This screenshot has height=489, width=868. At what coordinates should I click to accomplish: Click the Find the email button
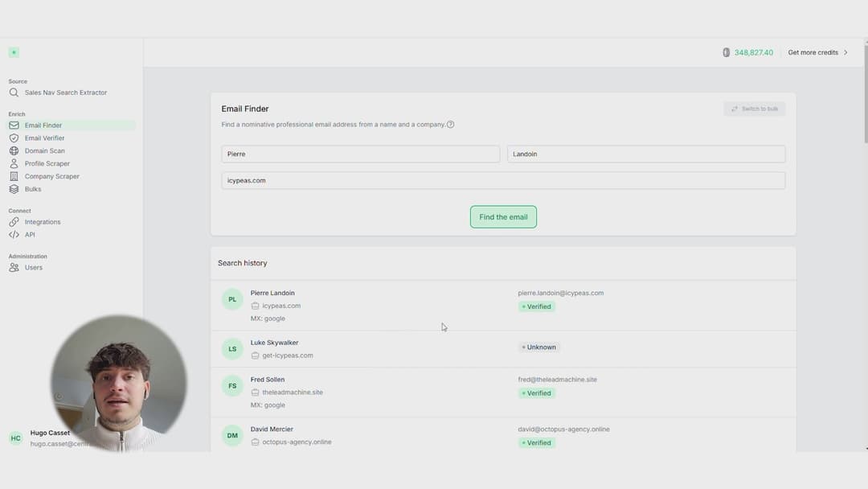click(503, 216)
